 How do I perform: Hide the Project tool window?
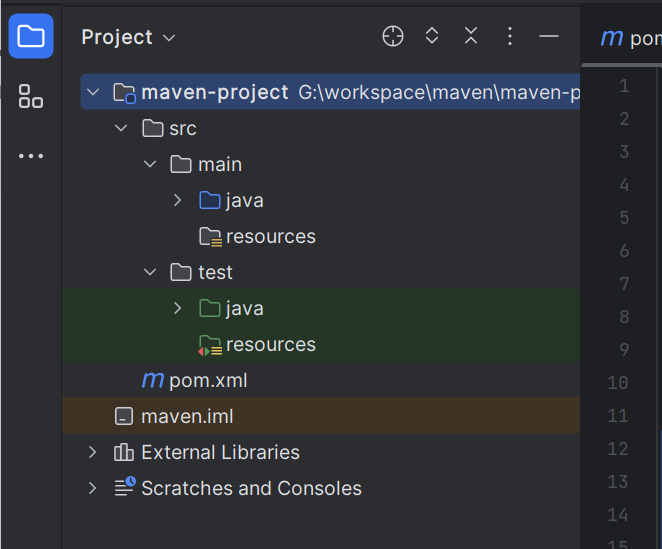[x=549, y=37]
